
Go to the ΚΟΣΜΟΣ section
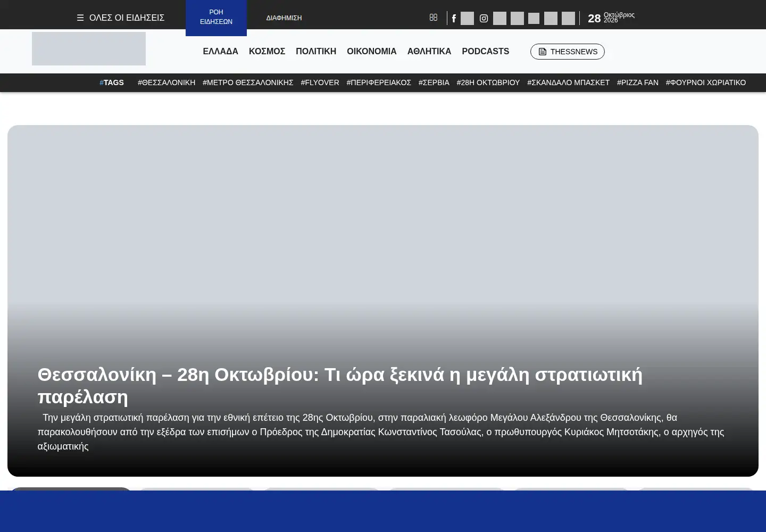click(x=267, y=52)
